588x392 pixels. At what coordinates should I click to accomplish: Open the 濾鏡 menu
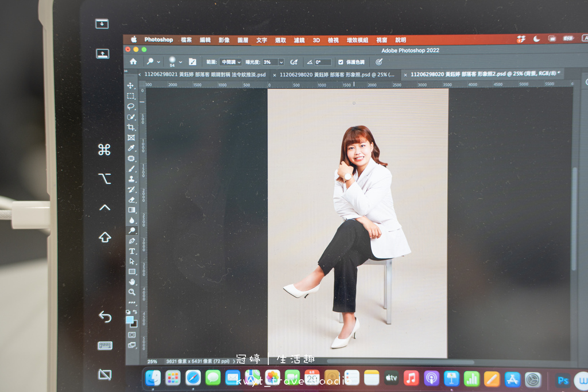[299, 40]
